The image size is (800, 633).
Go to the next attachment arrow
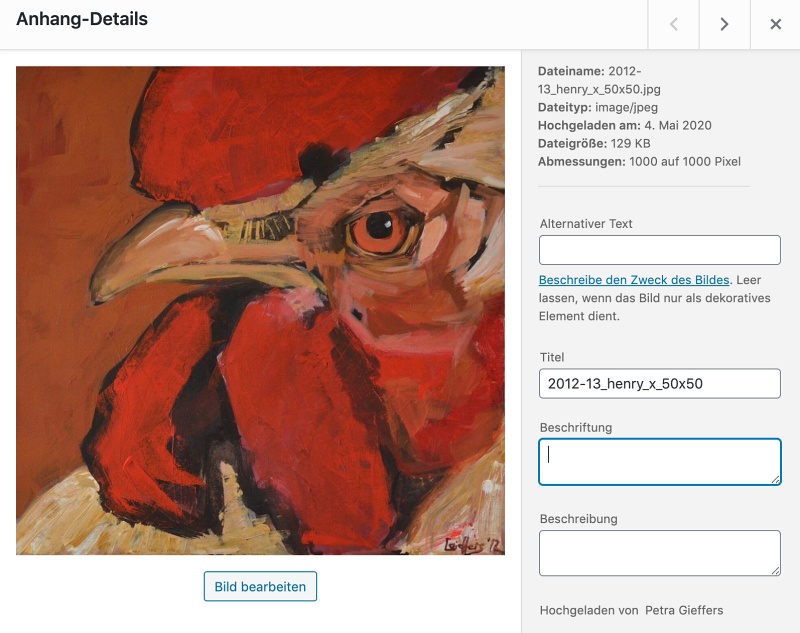[725, 24]
